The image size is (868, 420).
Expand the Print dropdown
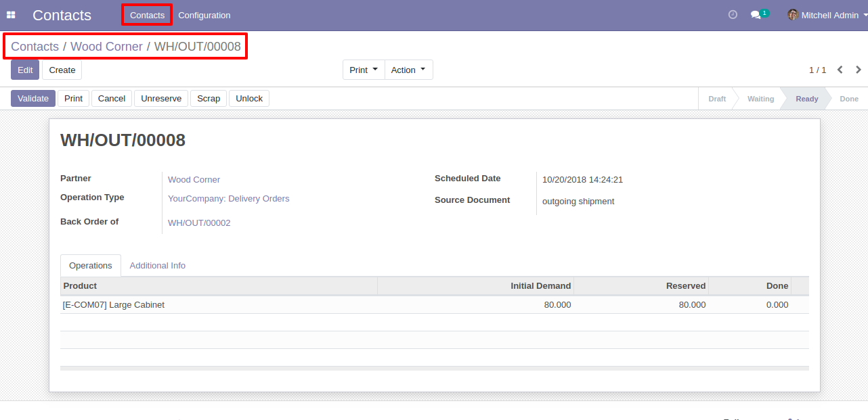tap(364, 70)
